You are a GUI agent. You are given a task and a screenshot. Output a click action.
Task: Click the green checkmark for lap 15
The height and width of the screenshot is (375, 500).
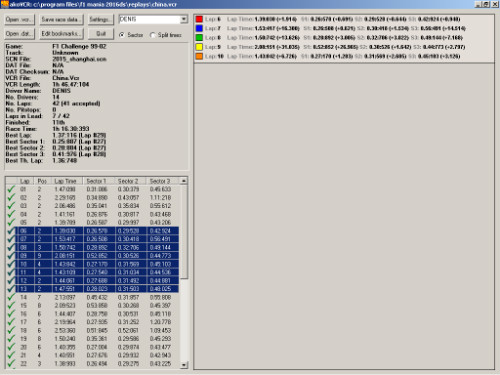click(x=11, y=305)
